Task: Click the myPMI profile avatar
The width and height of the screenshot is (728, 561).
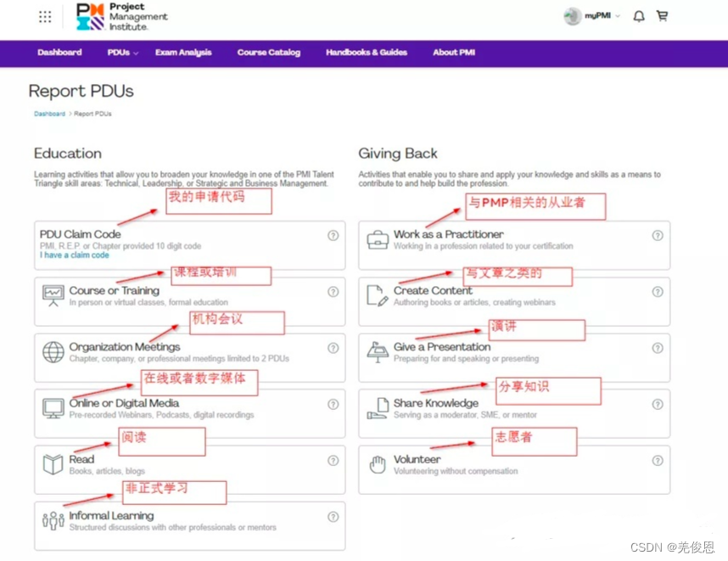Action: coord(573,16)
